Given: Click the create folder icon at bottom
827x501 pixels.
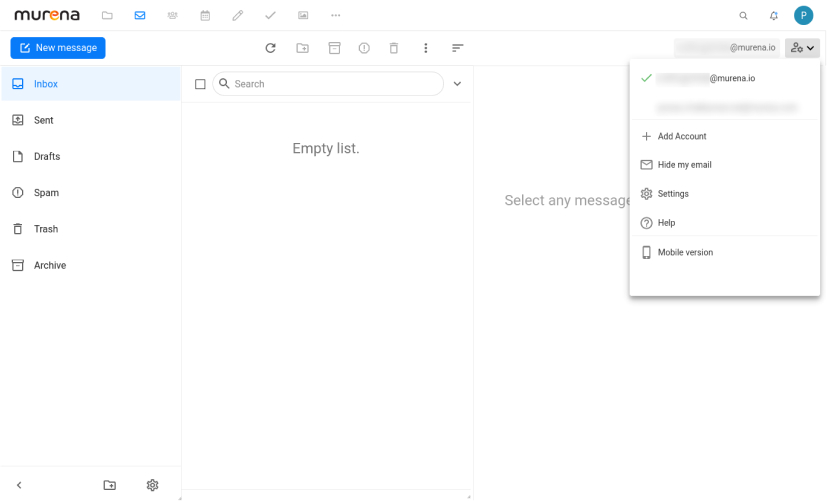Looking at the screenshot, I should tap(110, 485).
